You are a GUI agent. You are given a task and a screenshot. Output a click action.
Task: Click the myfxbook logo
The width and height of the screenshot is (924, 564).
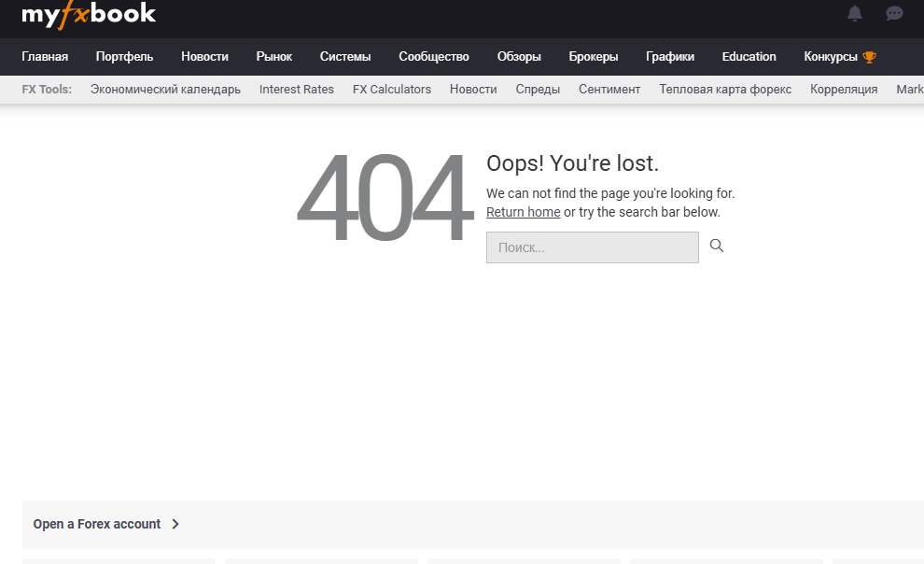(89, 14)
